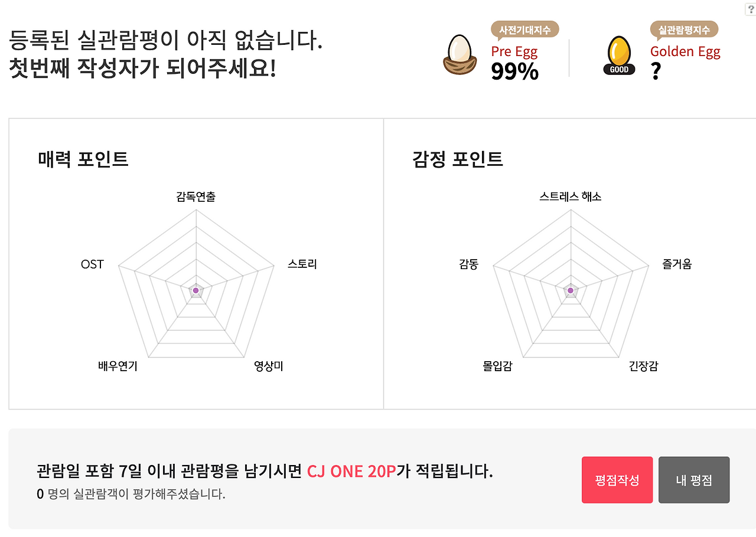756x537 pixels.
Task: Click the purple dot in 매력 포인트 chart
Action: (x=195, y=290)
